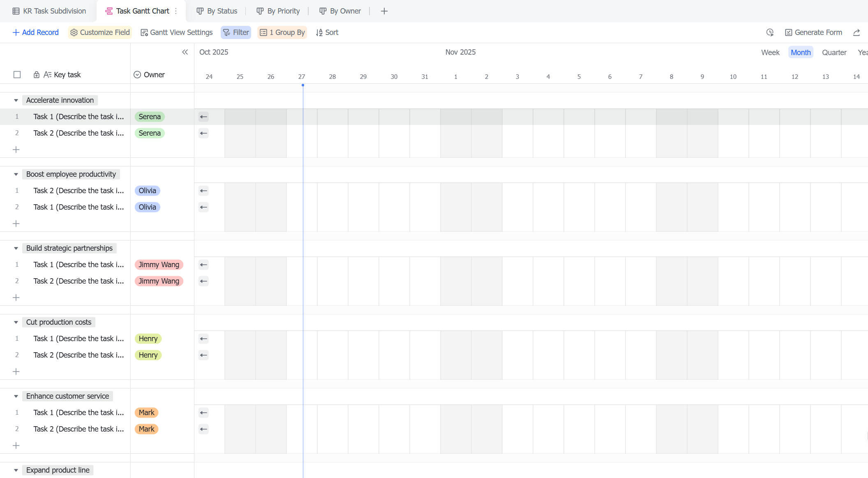The image size is (868, 478).
Task: Open Gantt View Settings
Action: click(x=177, y=32)
